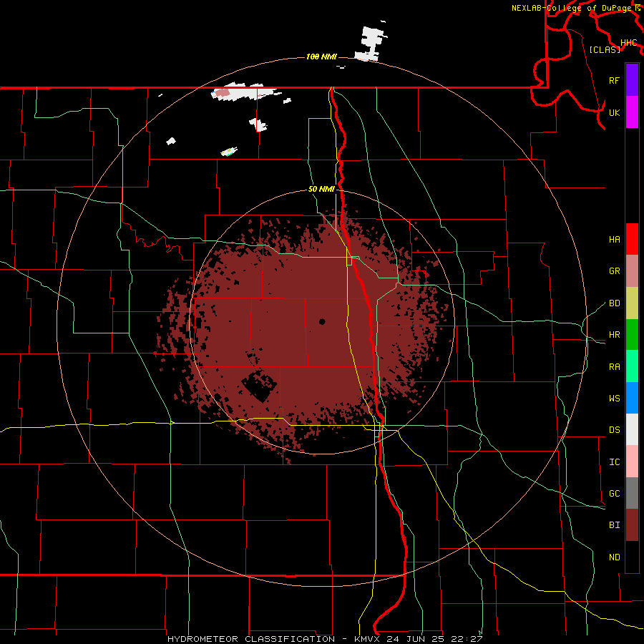The width and height of the screenshot is (644, 644).
Task: Click the IC light pink legend swatch
Action: (x=632, y=462)
